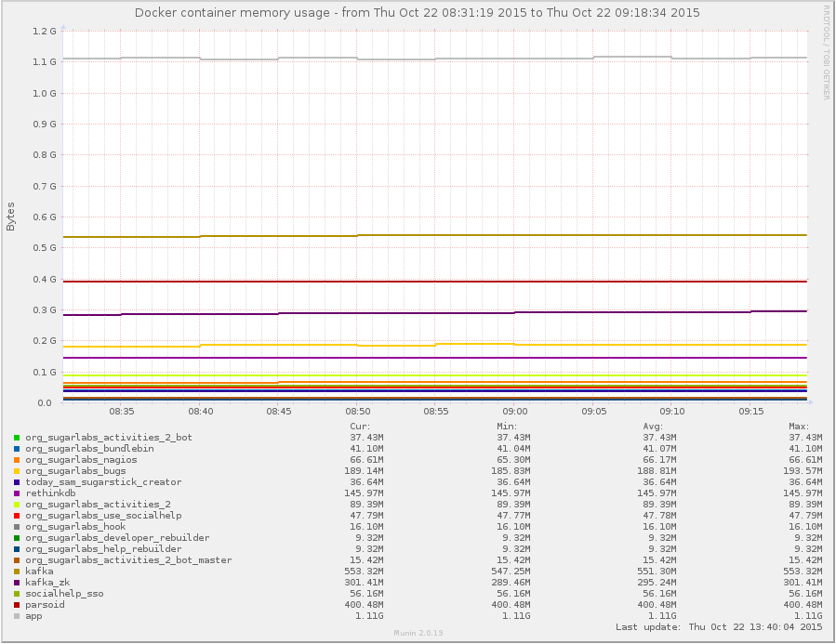The height and width of the screenshot is (644, 836).
Task: Click kafka_zk Min value 289.46M
Action: click(x=511, y=583)
